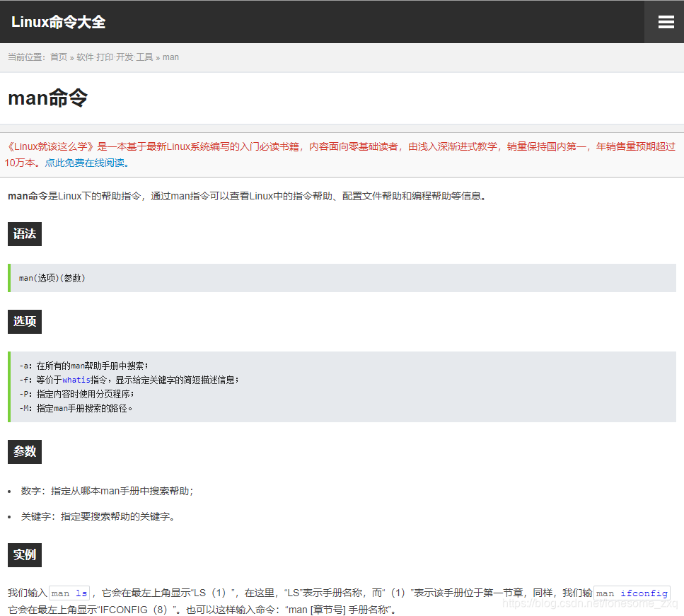Click the -a: 在所有的man帮助手册中搜索 line
684x616 pixels.
(x=83, y=366)
